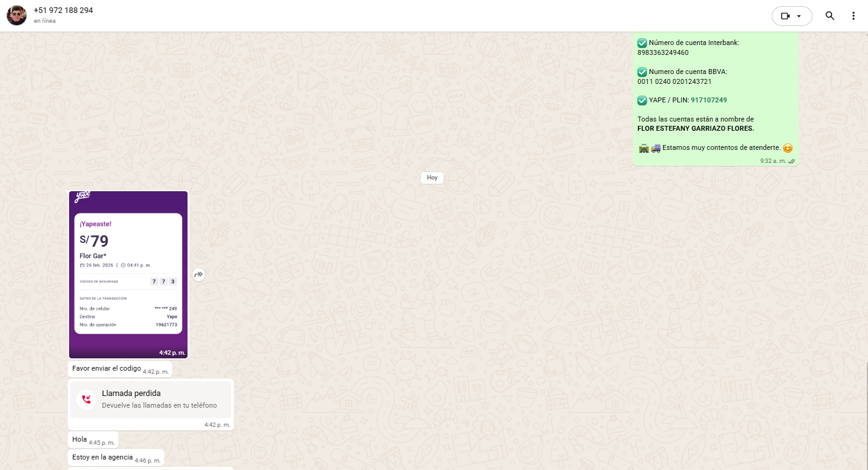Click the smiling emoji in green message
Screen dimensions: 868x470
tap(787, 148)
